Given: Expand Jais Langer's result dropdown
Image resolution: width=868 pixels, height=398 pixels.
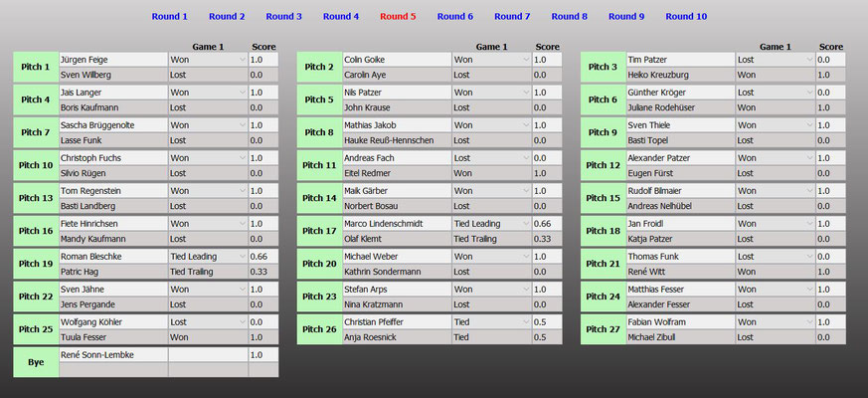Looking at the screenshot, I should point(208,92).
